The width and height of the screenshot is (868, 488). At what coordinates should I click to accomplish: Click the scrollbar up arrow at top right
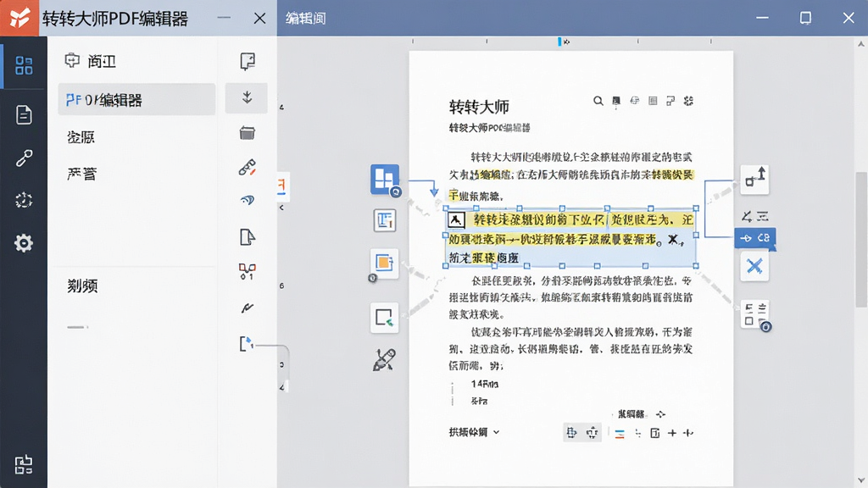click(861, 43)
